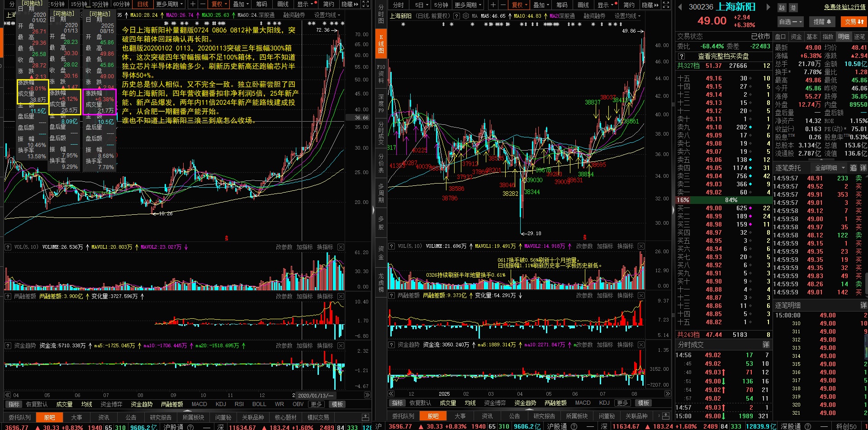The width and height of the screenshot is (868, 430).
Task: Go to next stock with right arrow
Action: 768,7
